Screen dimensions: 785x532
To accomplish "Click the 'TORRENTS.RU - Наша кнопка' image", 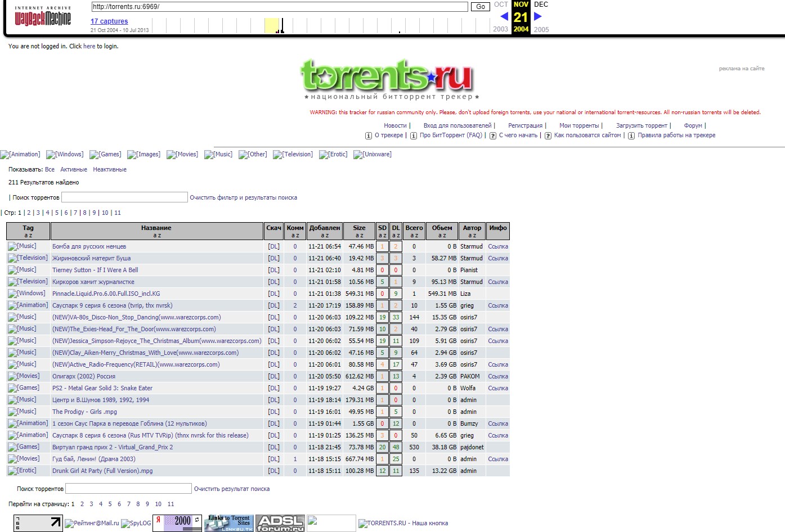I will pyautogui.click(x=403, y=524).
